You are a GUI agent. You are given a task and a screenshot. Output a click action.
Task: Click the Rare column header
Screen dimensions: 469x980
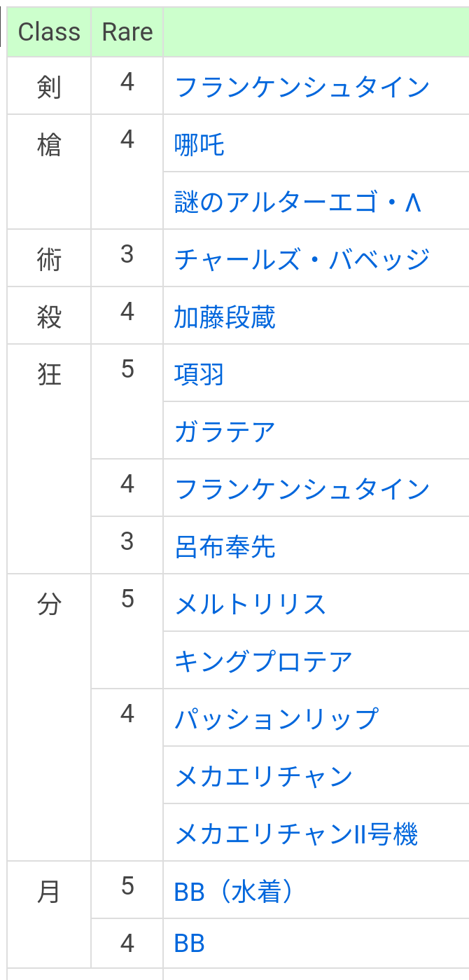pyautogui.click(x=127, y=32)
